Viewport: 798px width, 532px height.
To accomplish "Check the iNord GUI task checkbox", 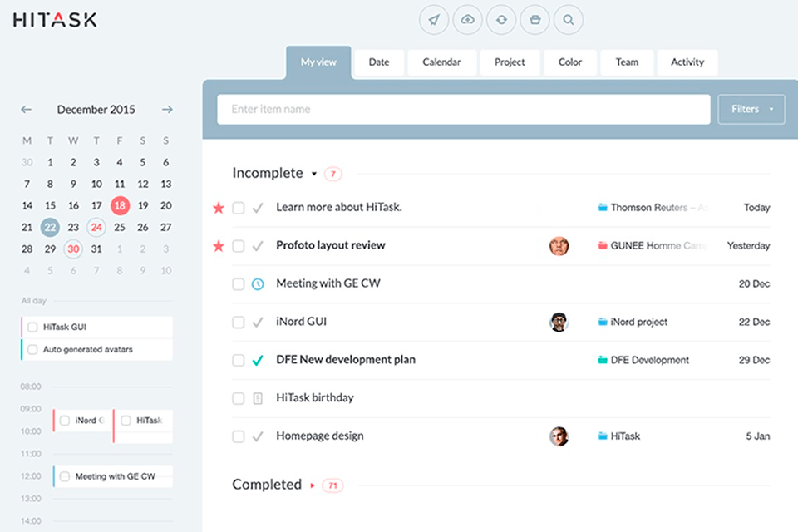I will 239,323.
